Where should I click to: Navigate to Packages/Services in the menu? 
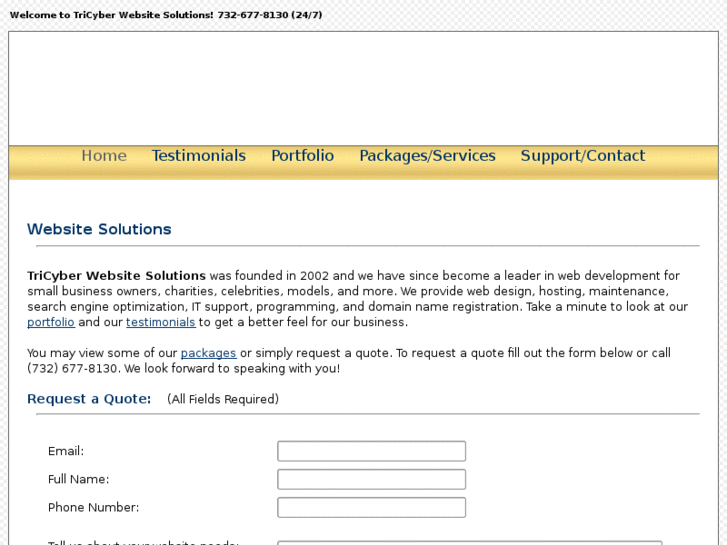pos(427,156)
